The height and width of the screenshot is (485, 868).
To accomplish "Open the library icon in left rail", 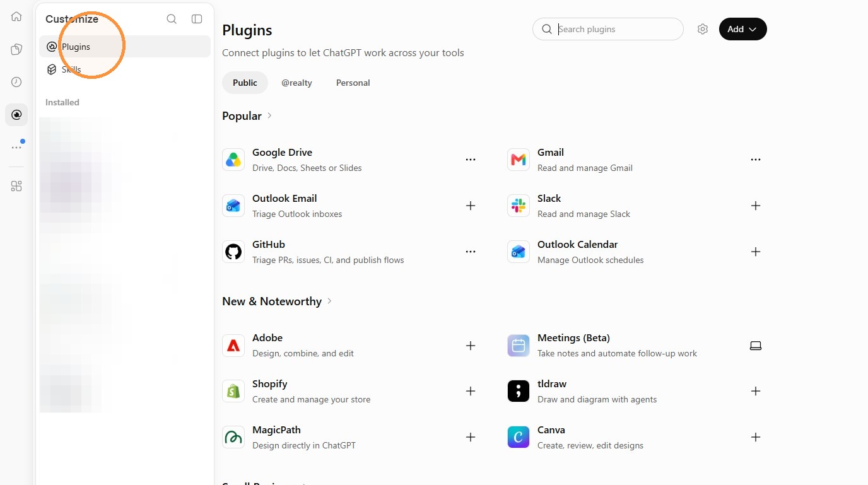I will point(16,49).
